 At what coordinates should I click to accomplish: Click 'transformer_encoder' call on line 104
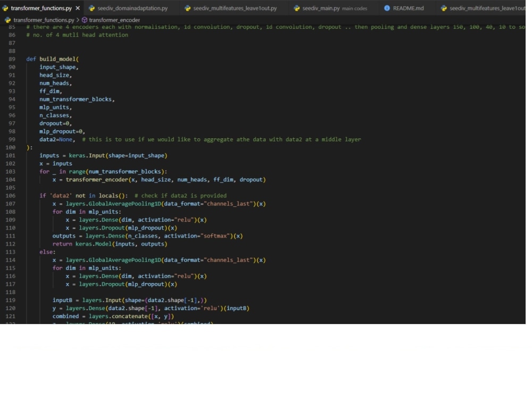point(97,180)
